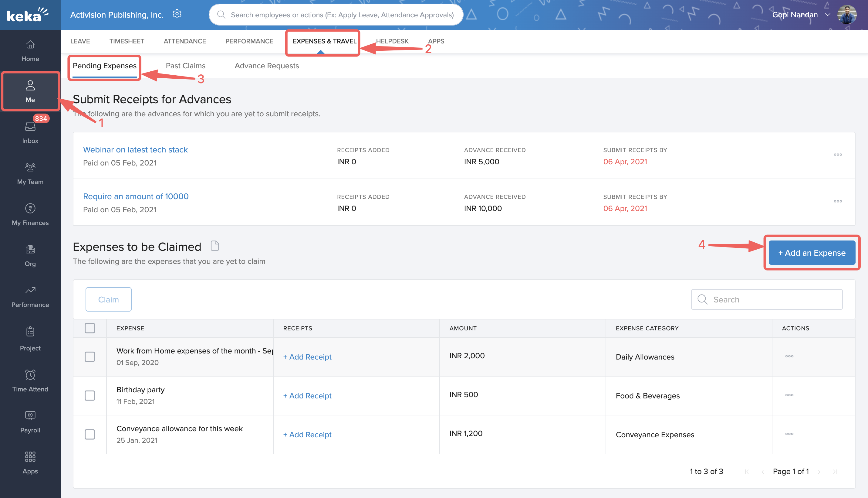Tick the Birthday party expense checkbox
868x498 pixels.
click(90, 395)
